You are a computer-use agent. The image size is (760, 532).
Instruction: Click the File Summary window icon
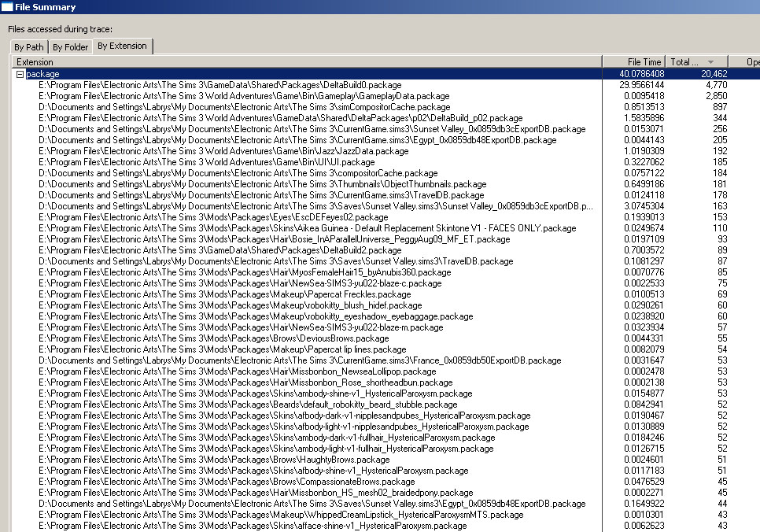(7, 7)
